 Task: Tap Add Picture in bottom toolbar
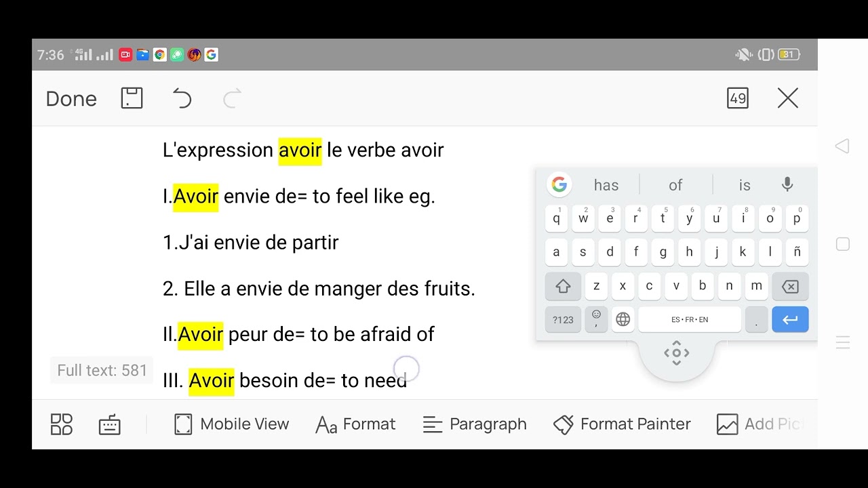coord(760,424)
